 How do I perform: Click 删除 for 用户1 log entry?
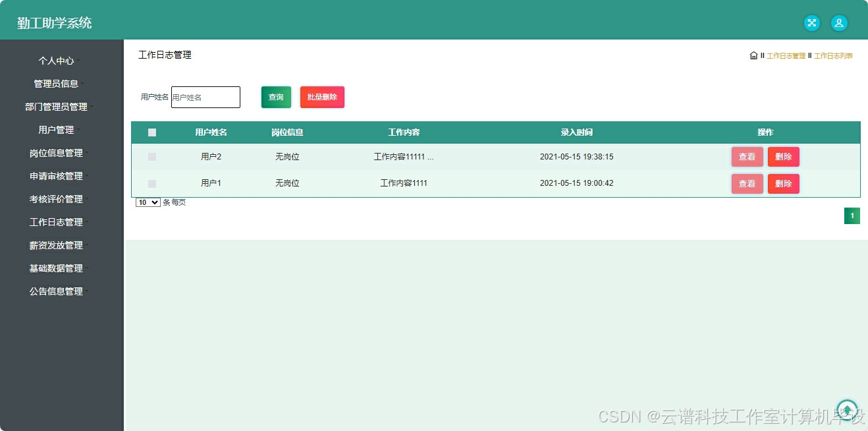[783, 183]
